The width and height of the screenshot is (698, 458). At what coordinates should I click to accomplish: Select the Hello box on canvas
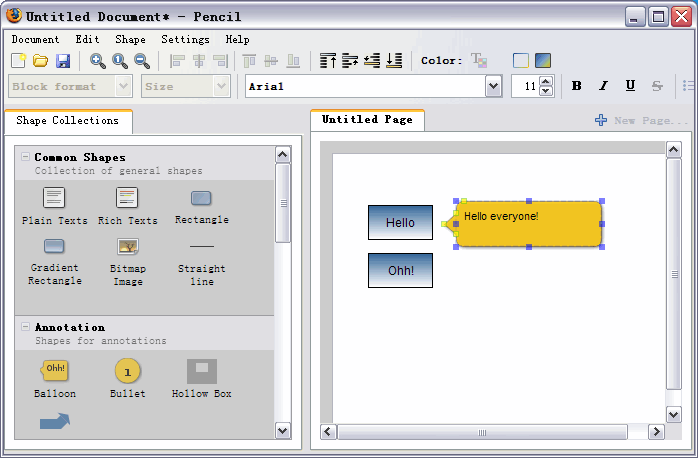click(400, 223)
